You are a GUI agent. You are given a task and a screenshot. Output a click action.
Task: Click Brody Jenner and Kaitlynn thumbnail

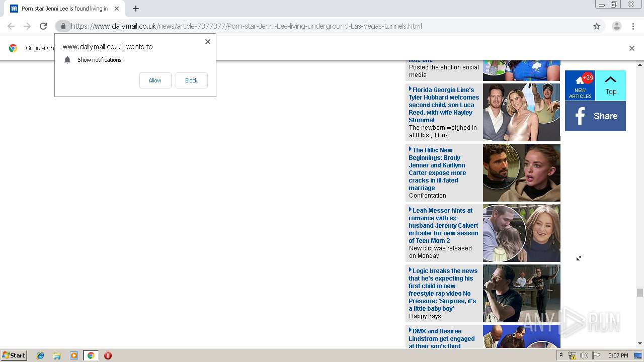tap(521, 172)
